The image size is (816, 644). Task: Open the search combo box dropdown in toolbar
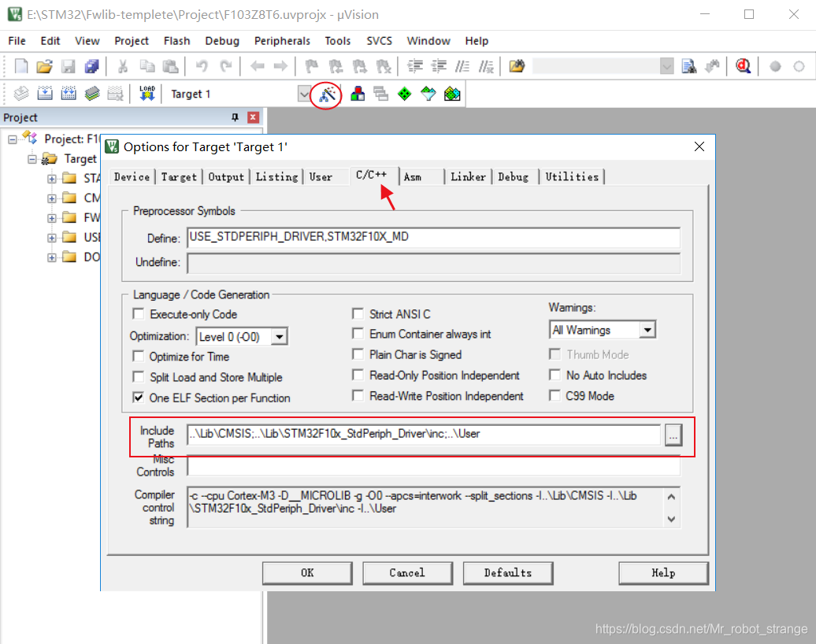point(666,66)
